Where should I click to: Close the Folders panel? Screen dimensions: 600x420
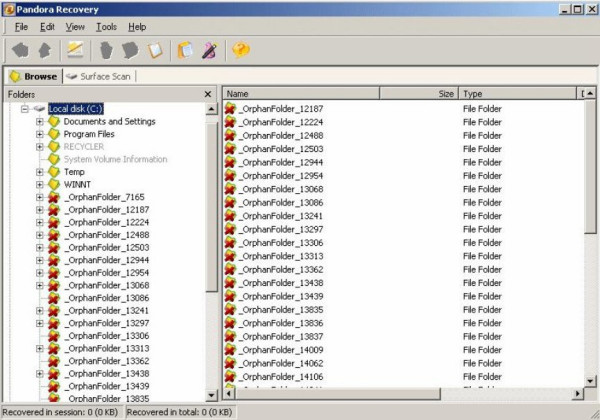207,94
